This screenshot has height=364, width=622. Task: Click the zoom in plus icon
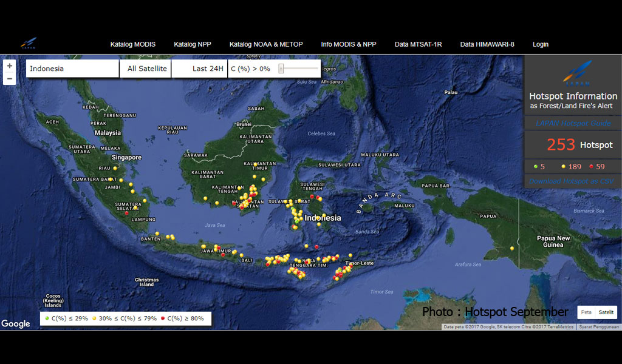9,64
